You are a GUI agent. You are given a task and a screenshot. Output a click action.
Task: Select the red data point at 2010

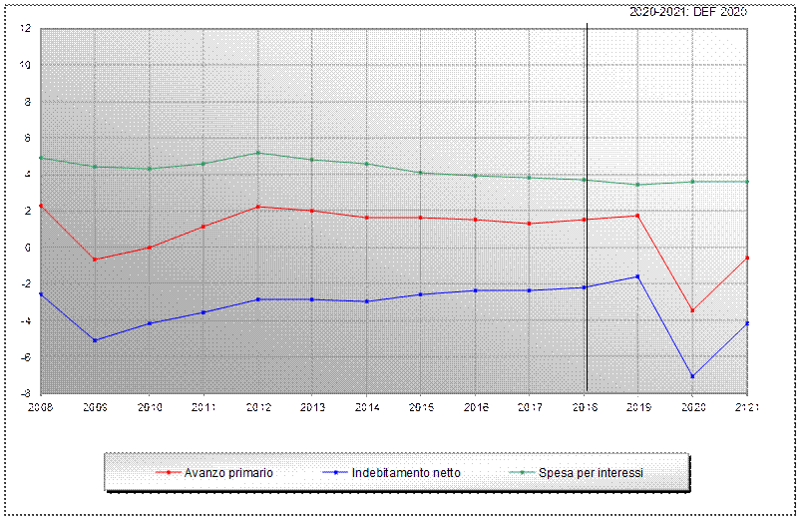click(x=150, y=248)
